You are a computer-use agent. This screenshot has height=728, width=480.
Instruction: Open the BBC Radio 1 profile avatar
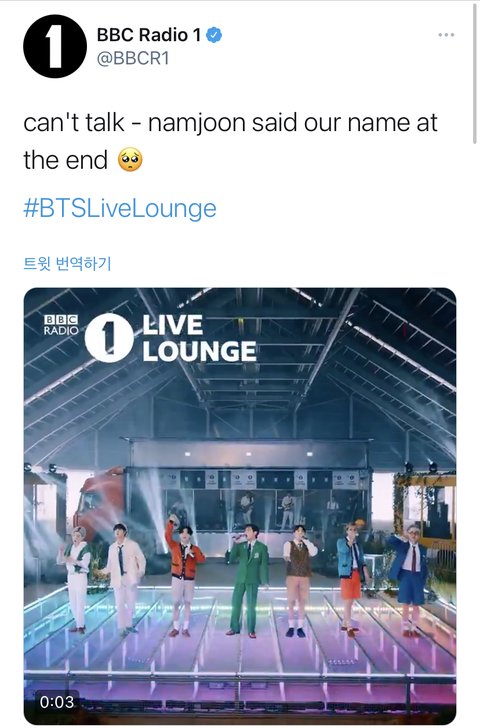(x=55, y=46)
